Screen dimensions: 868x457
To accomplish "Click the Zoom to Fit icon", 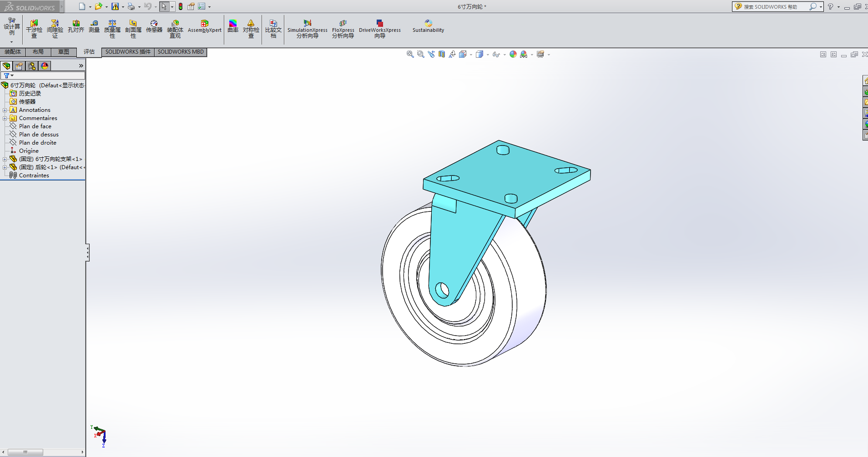I will 410,54.
